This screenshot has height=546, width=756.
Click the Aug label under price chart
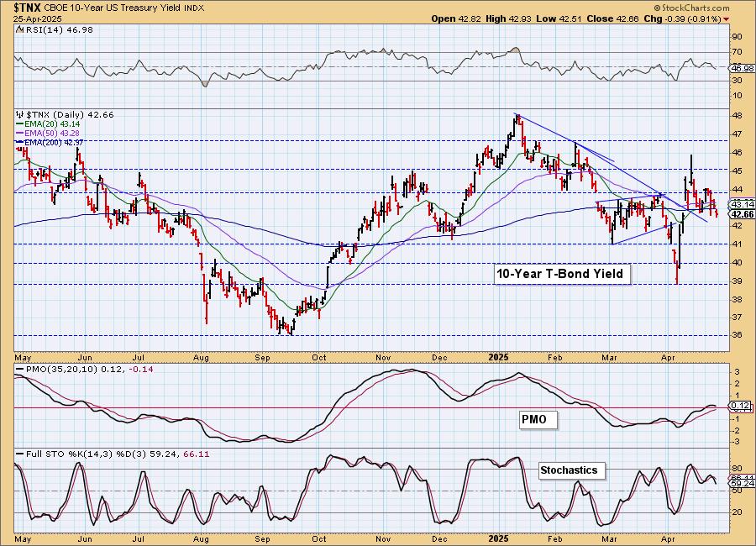(x=201, y=357)
